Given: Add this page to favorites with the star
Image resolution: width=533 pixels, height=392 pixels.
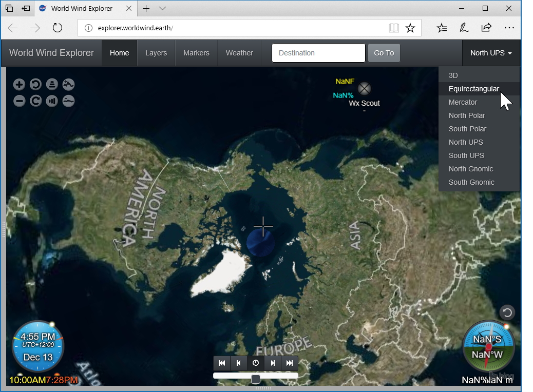Looking at the screenshot, I should pos(410,28).
